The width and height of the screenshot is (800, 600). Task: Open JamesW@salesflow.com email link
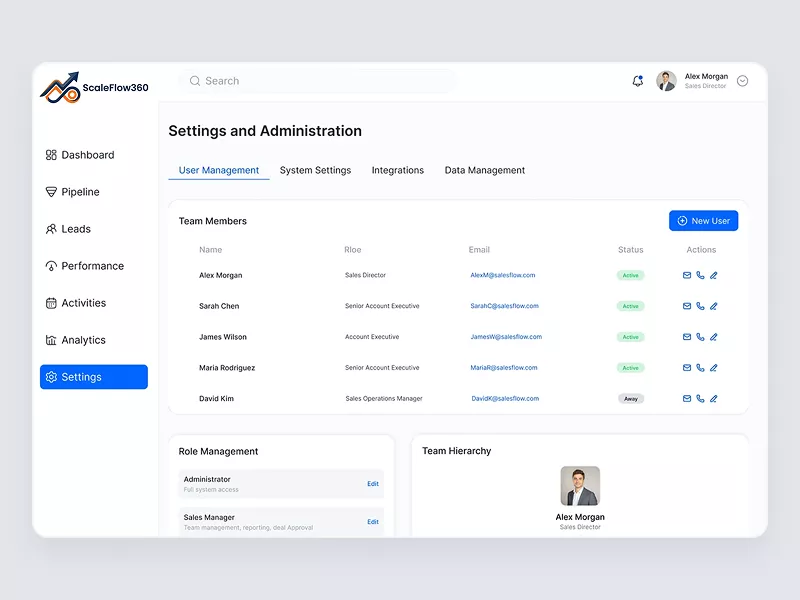(506, 337)
